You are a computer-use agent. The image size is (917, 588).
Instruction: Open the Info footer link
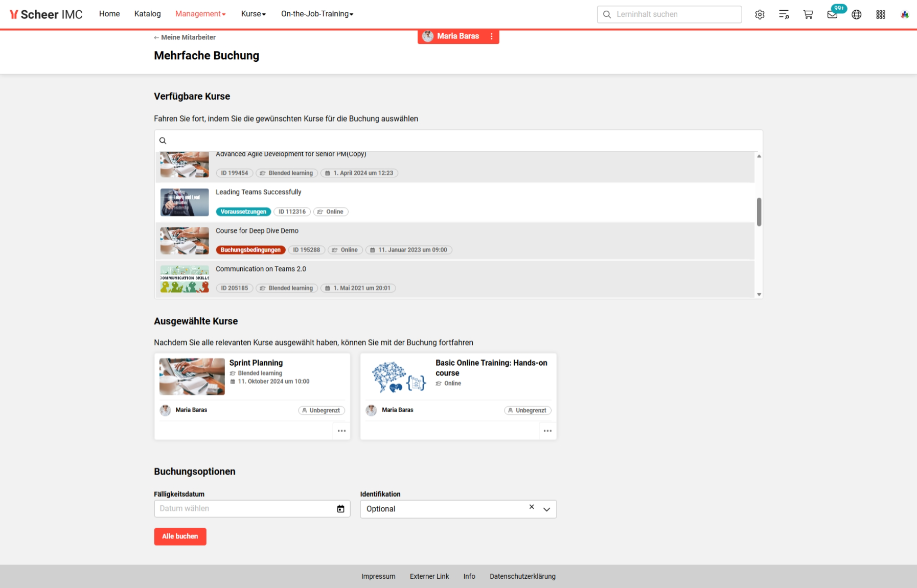(x=469, y=576)
